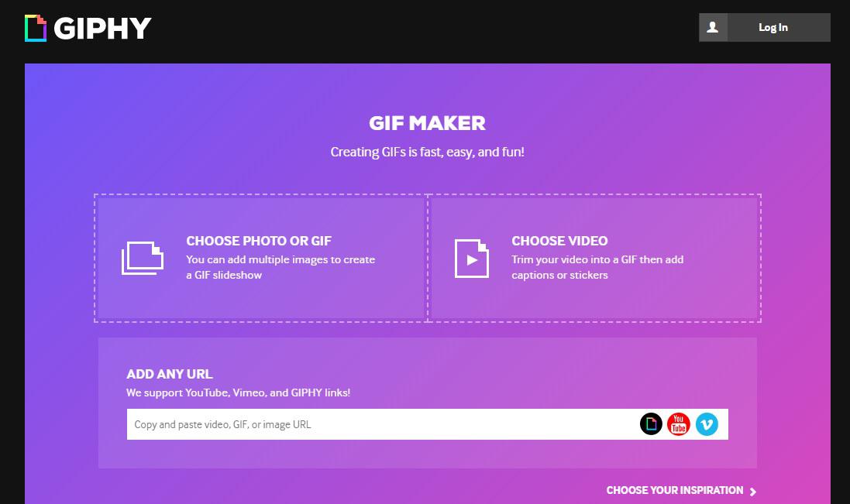This screenshot has height=504, width=850.
Task: Open Choose Your Inspiration link
Action: pos(674,491)
